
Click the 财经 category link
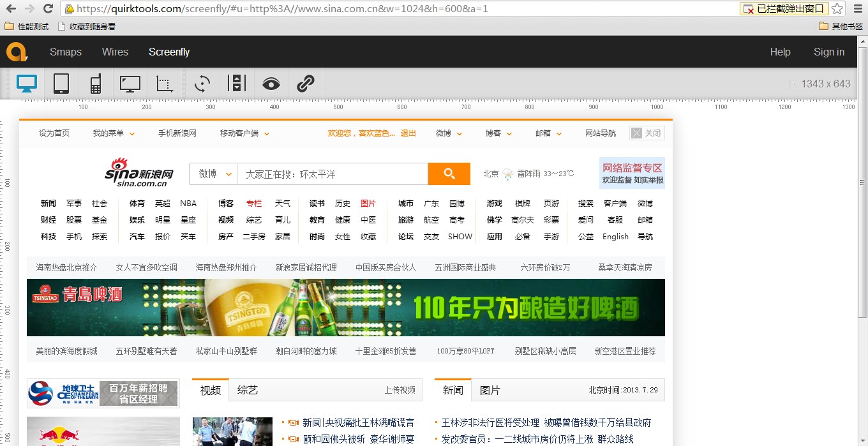coord(49,220)
